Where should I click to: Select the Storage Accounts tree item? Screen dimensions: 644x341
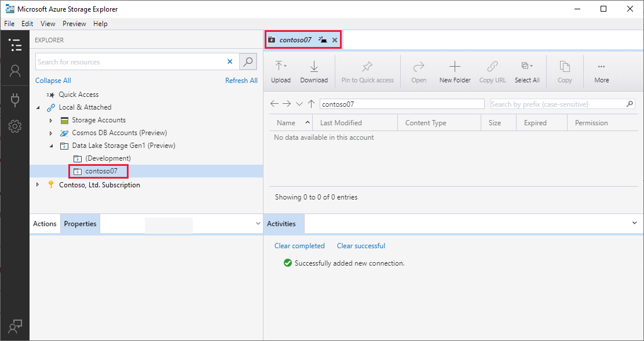pos(98,120)
